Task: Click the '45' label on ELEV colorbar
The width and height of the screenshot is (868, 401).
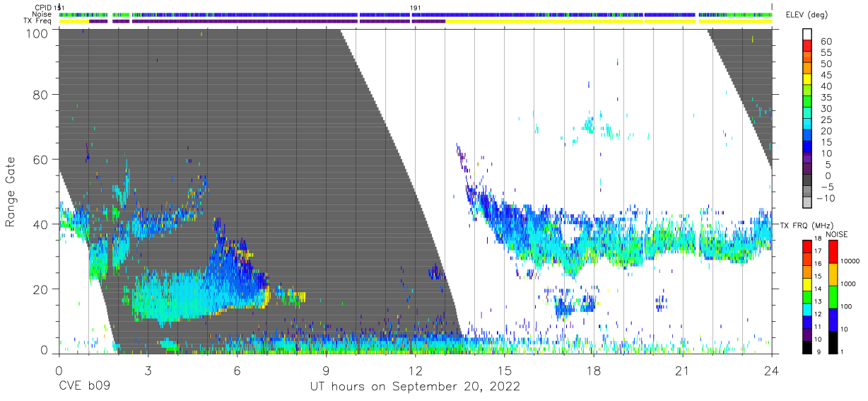Action: [826, 75]
